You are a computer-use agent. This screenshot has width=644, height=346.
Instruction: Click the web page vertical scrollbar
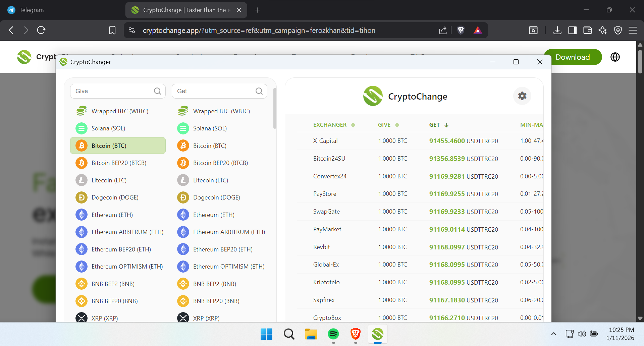(x=640, y=61)
